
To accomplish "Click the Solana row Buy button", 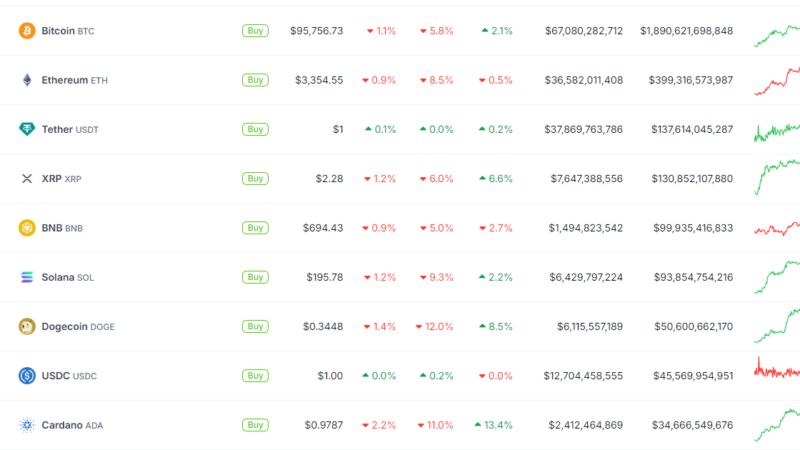I will point(255,277).
